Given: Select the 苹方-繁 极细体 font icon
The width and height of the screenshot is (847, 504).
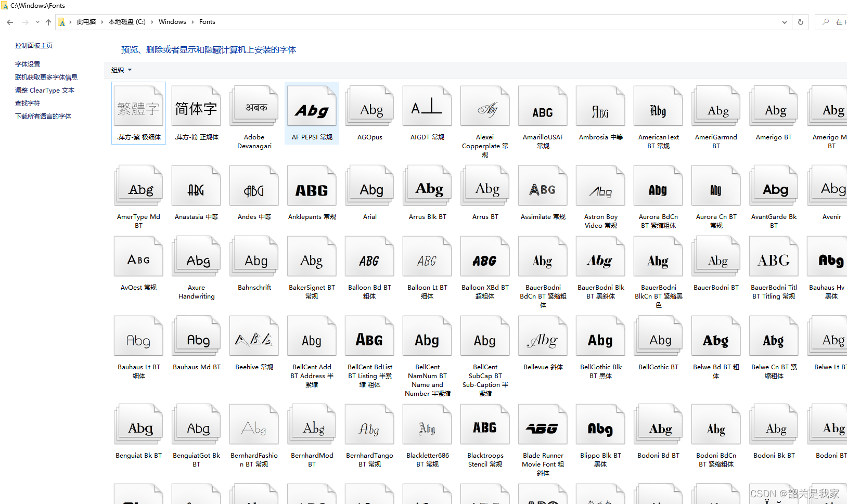Looking at the screenshot, I should (x=138, y=107).
